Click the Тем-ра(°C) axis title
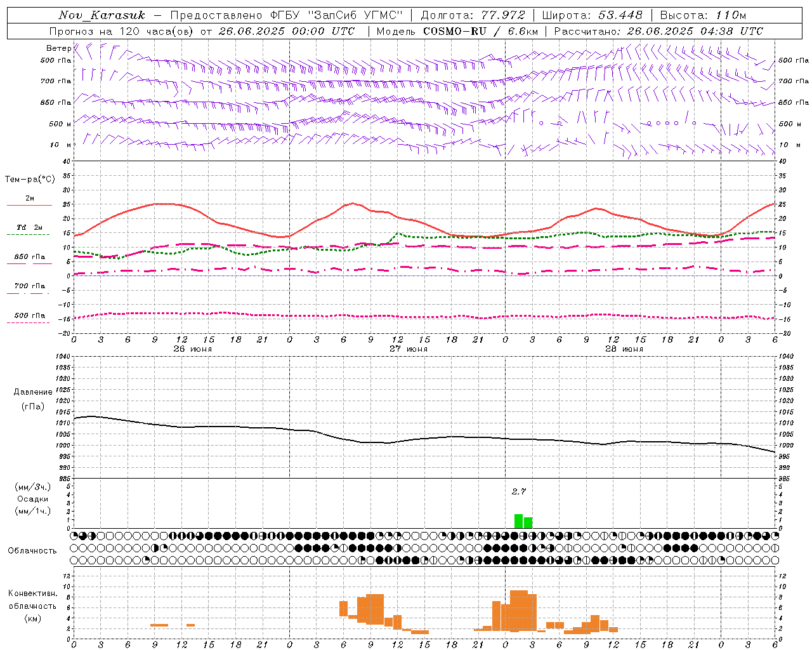The width and height of the screenshot is (812, 650). coord(30,180)
